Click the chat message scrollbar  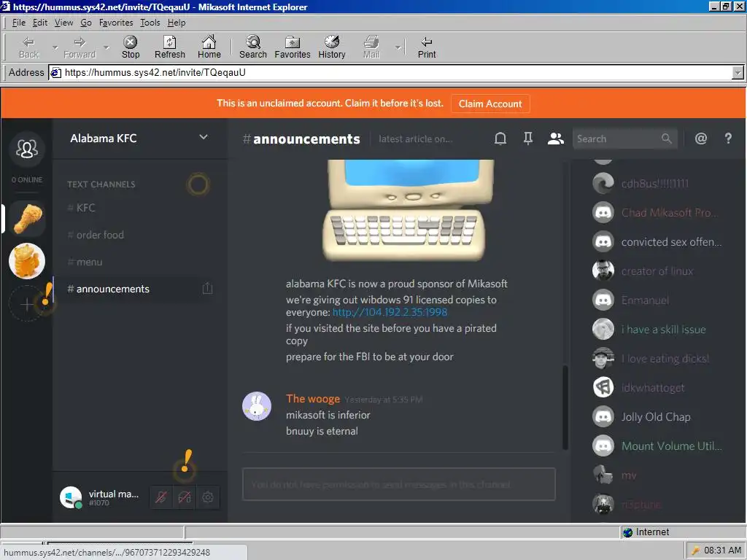565,407
